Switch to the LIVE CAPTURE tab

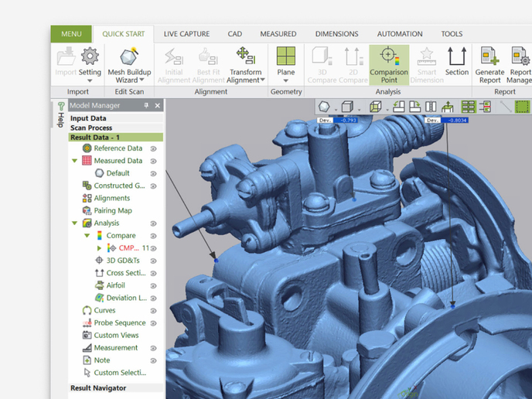(186, 34)
